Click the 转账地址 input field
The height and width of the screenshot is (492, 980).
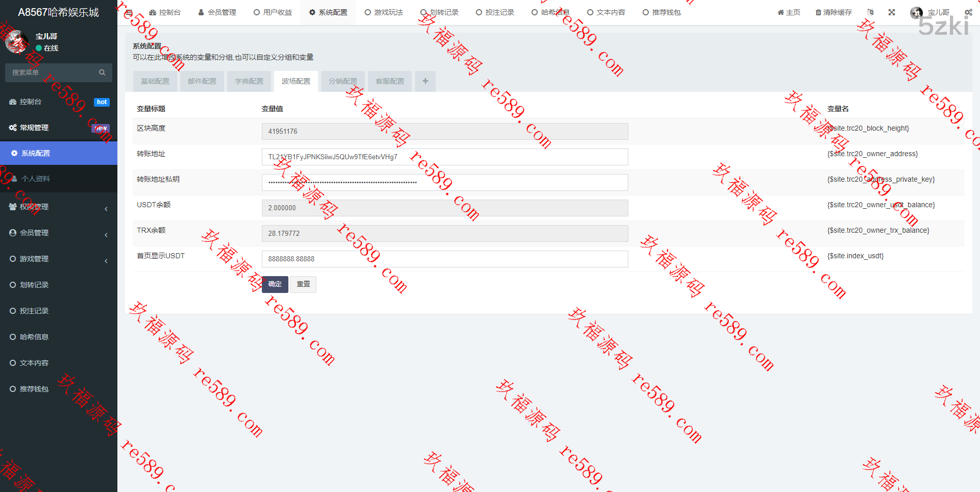click(x=445, y=157)
